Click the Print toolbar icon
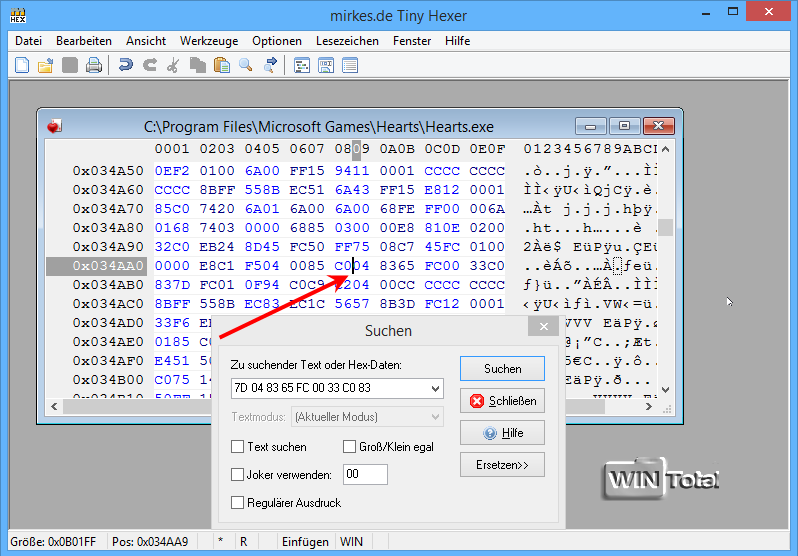 pyautogui.click(x=93, y=65)
